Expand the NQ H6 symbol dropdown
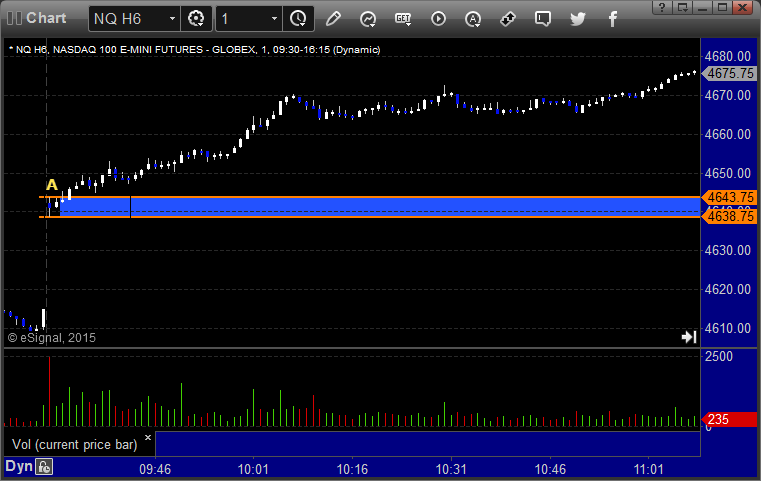Screen dimensions: 761x481 172,19
